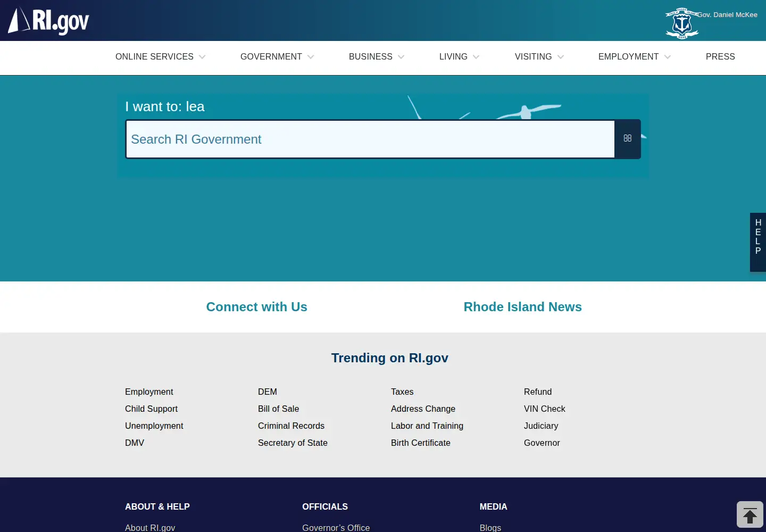Click the Trending on RI.gov heading
This screenshot has width=766, height=532.
pyautogui.click(x=390, y=358)
